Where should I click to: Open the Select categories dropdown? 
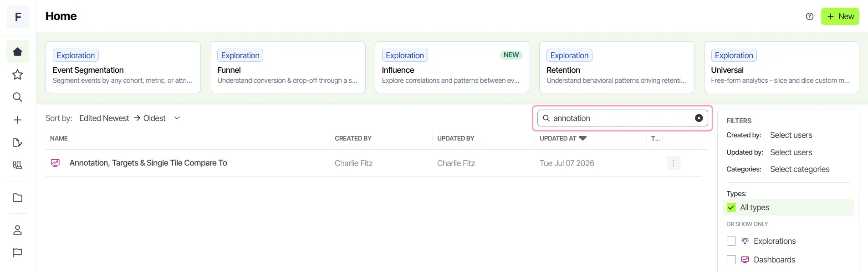coord(800,169)
